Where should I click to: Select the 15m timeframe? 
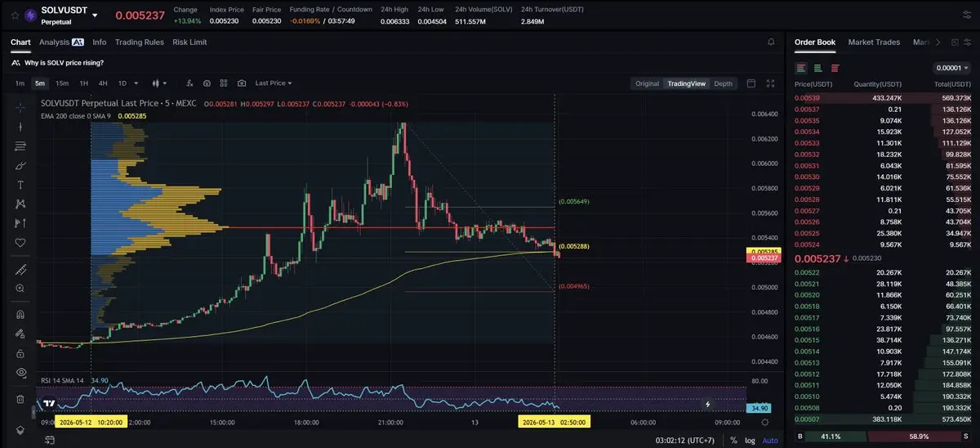click(x=62, y=83)
